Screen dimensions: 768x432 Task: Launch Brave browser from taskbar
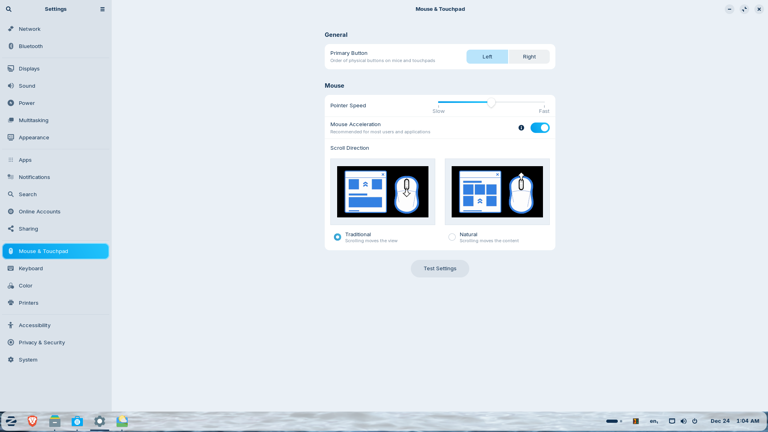click(32, 421)
